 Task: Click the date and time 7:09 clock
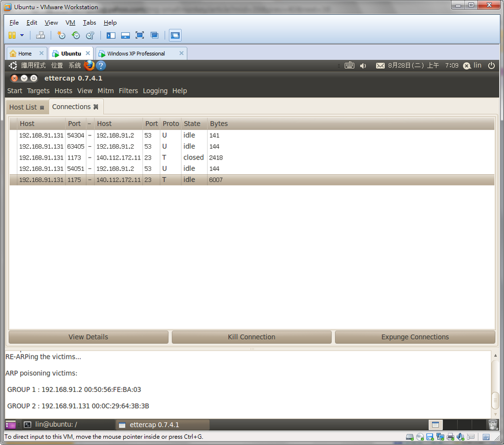423,65
